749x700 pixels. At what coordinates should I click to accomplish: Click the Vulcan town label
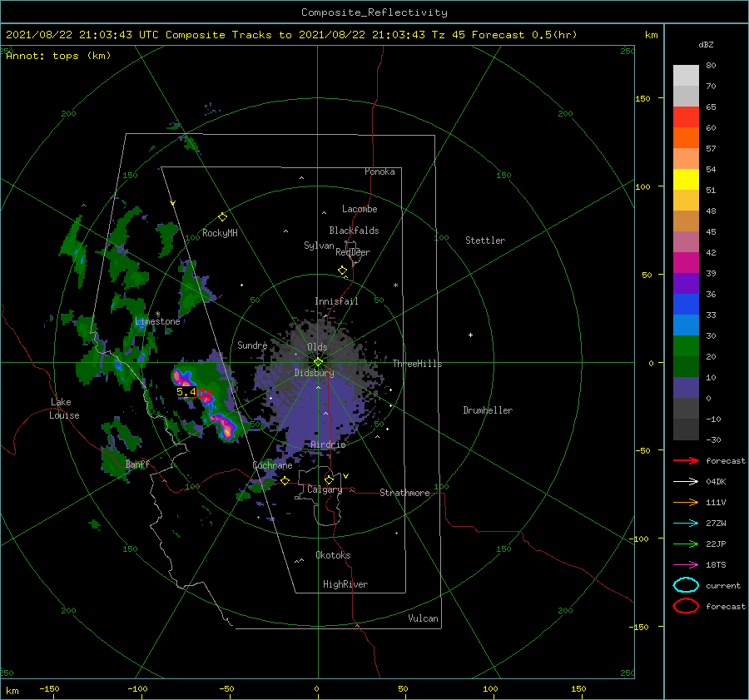423,618
